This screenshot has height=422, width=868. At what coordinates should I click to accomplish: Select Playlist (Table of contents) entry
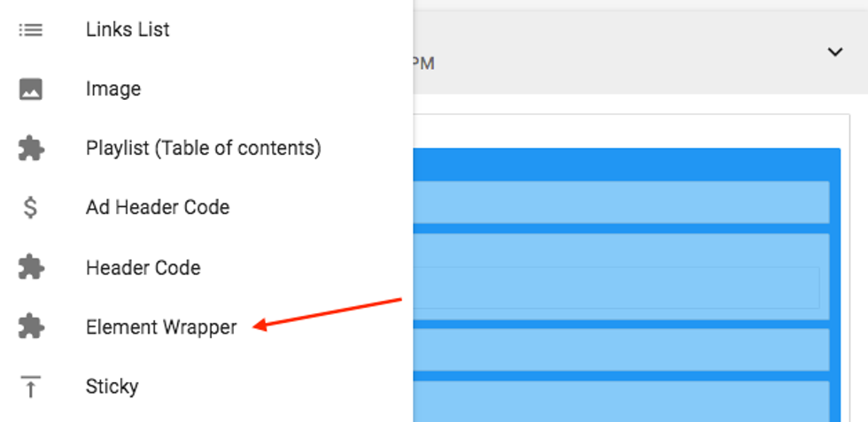click(x=203, y=149)
